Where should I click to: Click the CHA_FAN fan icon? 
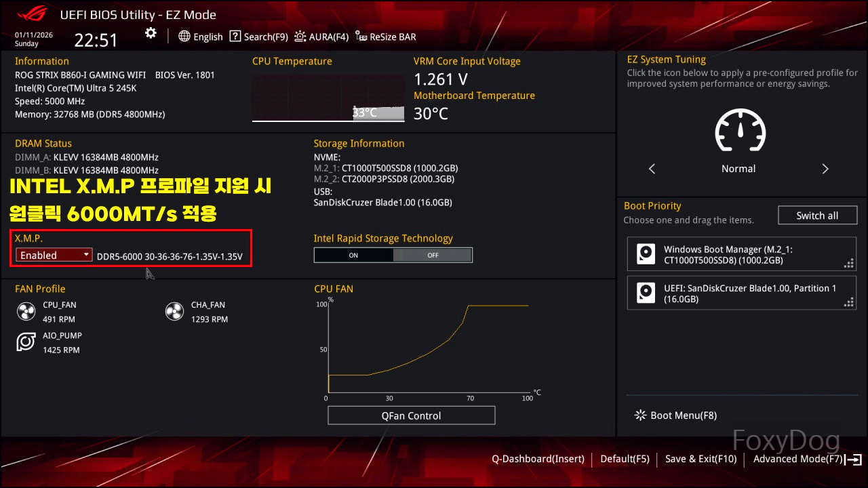click(174, 312)
